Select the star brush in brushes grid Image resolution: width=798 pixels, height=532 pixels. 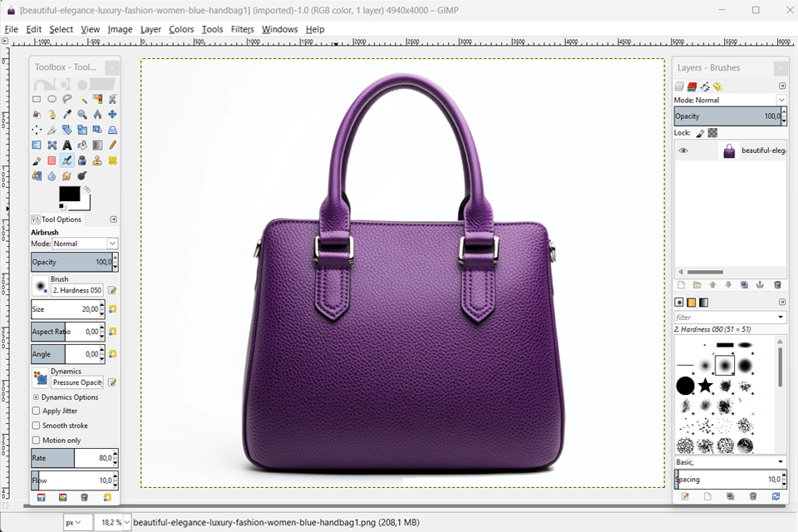click(706, 386)
